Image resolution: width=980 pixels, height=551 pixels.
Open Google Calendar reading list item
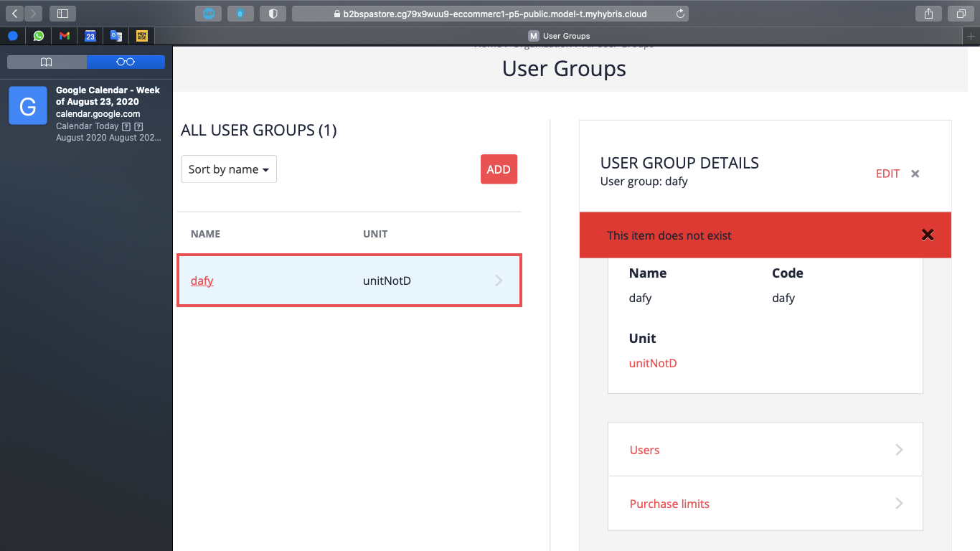point(86,113)
